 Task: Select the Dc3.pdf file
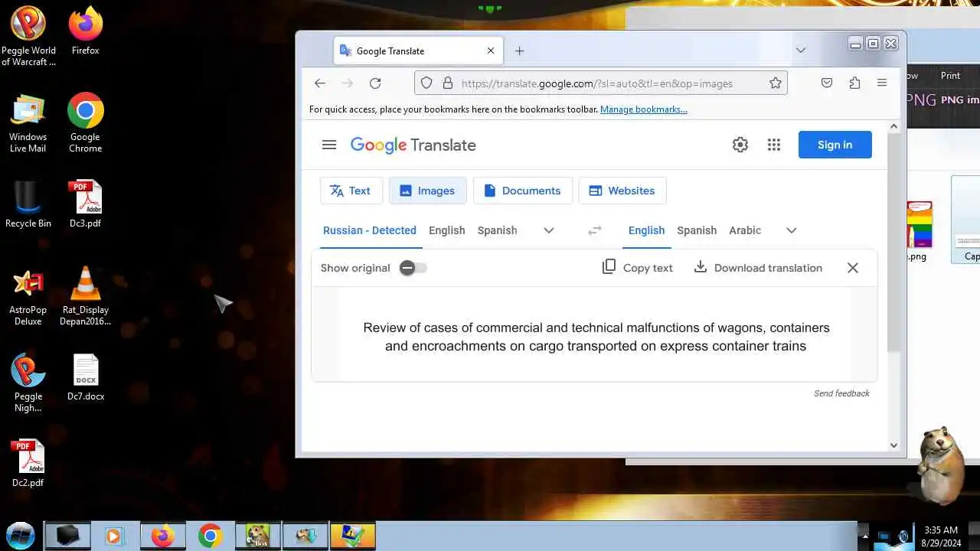coord(85,204)
